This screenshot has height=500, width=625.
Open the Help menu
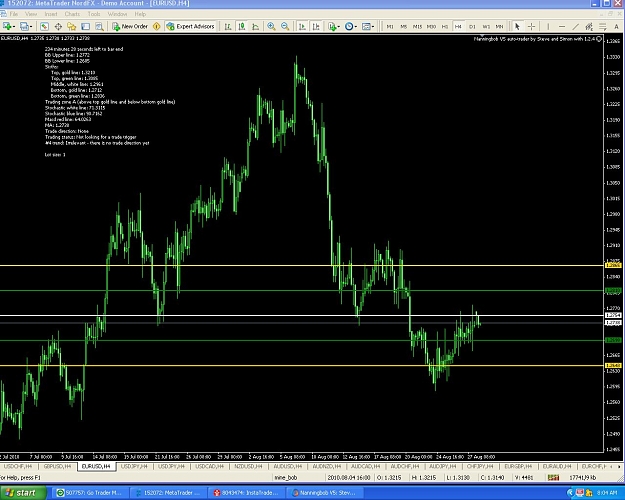click(x=140, y=14)
